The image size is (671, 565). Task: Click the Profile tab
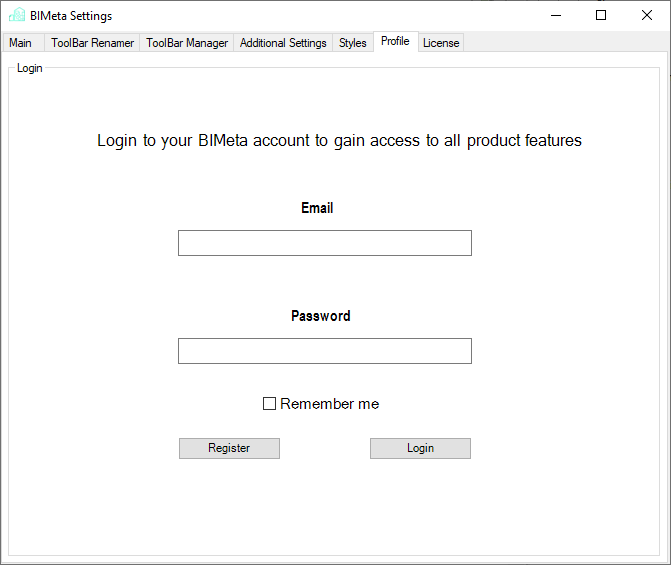[x=395, y=42]
